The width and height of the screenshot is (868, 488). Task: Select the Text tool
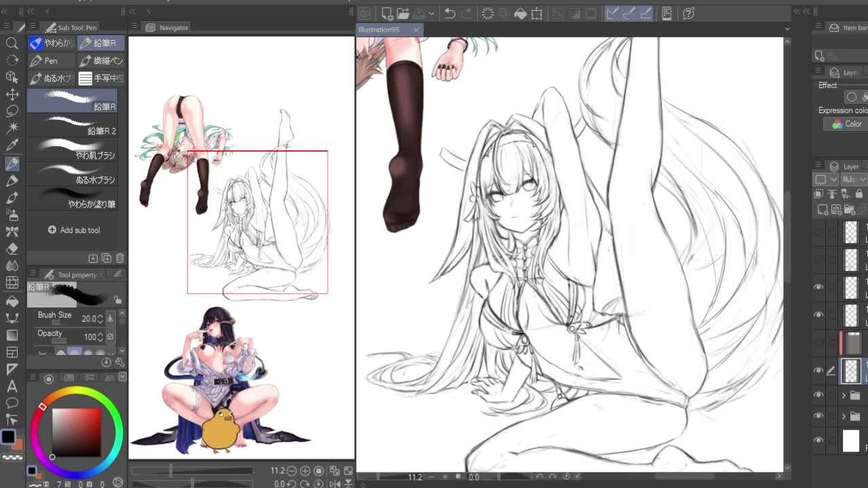pyautogui.click(x=12, y=386)
